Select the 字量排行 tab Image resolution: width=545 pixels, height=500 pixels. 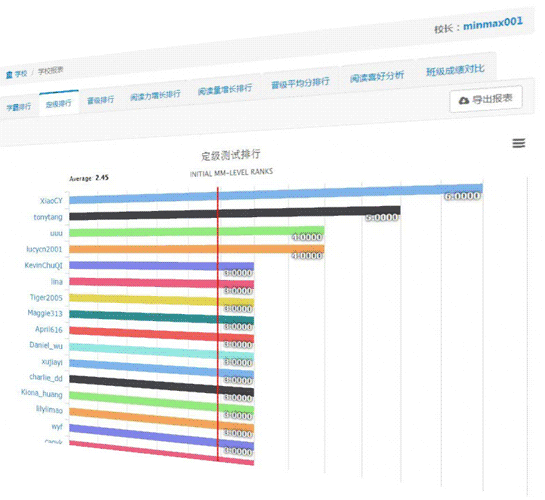19,106
